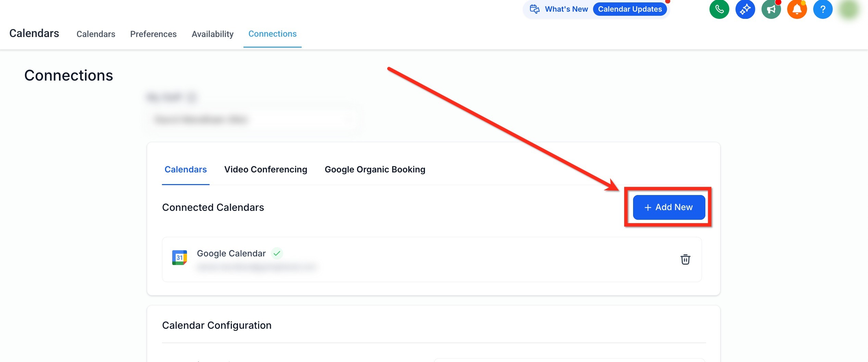The width and height of the screenshot is (868, 362).
Task: Click the green phone dialer icon
Action: pyautogui.click(x=719, y=9)
